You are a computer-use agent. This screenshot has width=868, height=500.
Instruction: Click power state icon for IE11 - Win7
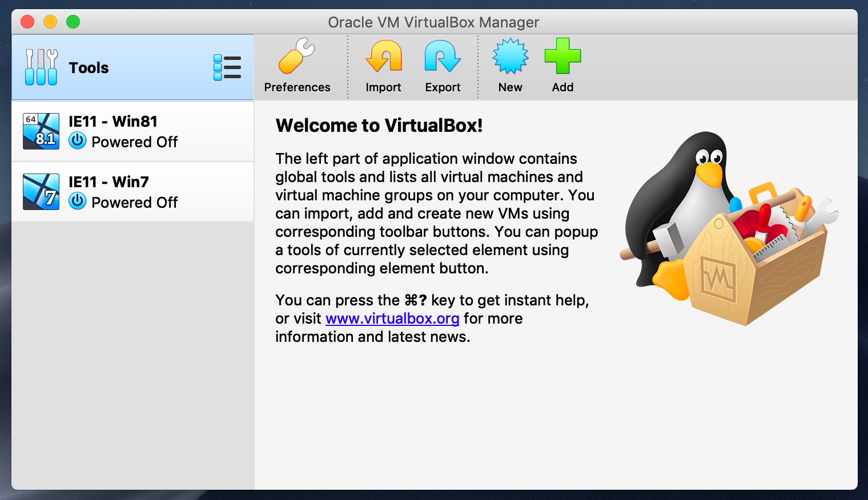coord(78,201)
